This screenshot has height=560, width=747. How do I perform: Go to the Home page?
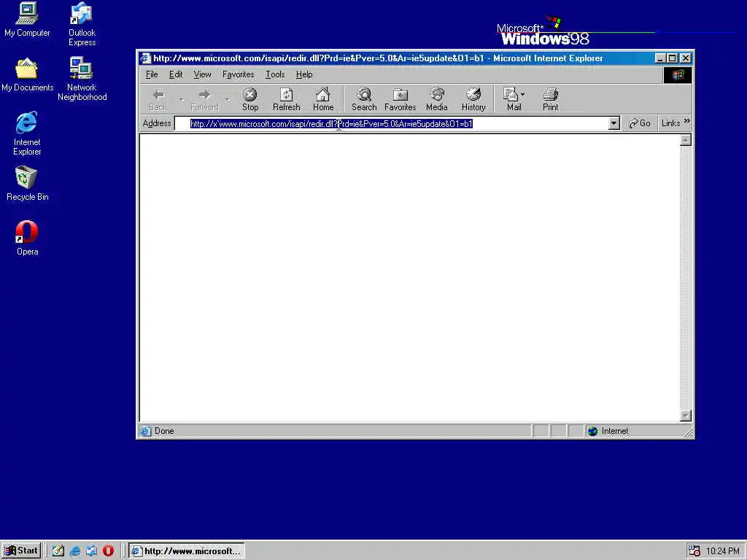click(x=323, y=100)
